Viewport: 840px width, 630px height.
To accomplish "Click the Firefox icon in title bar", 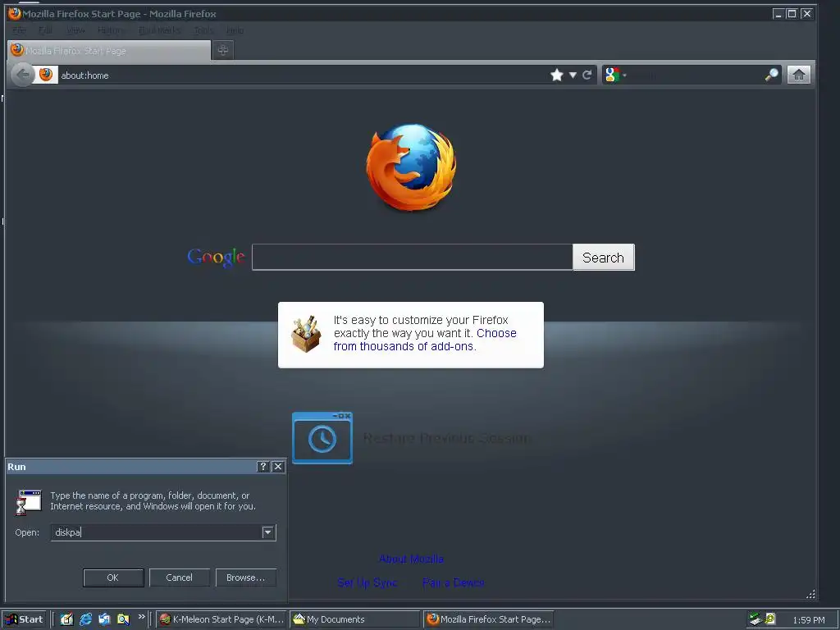I will click(x=15, y=13).
